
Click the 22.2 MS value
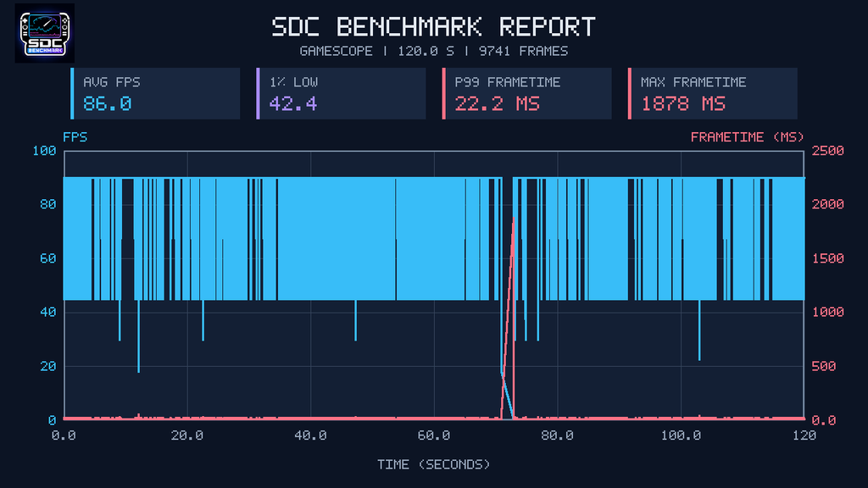(x=497, y=103)
